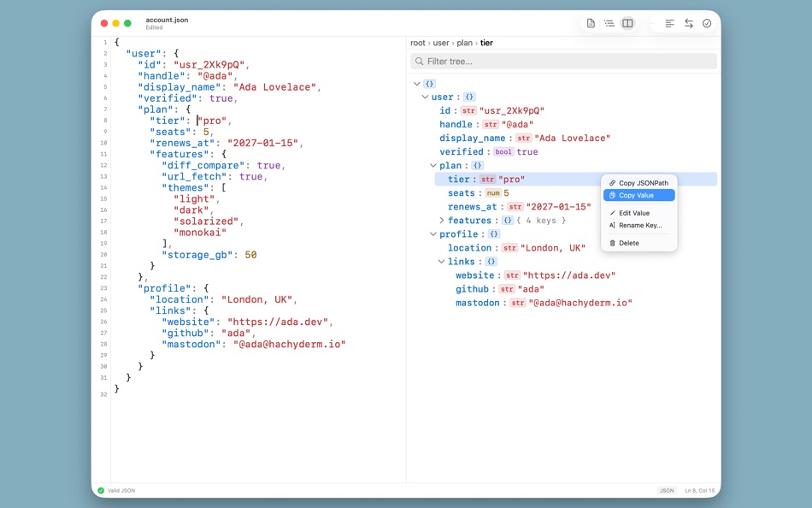
Task: Click "solarized" string in the editor
Action: coord(206,222)
